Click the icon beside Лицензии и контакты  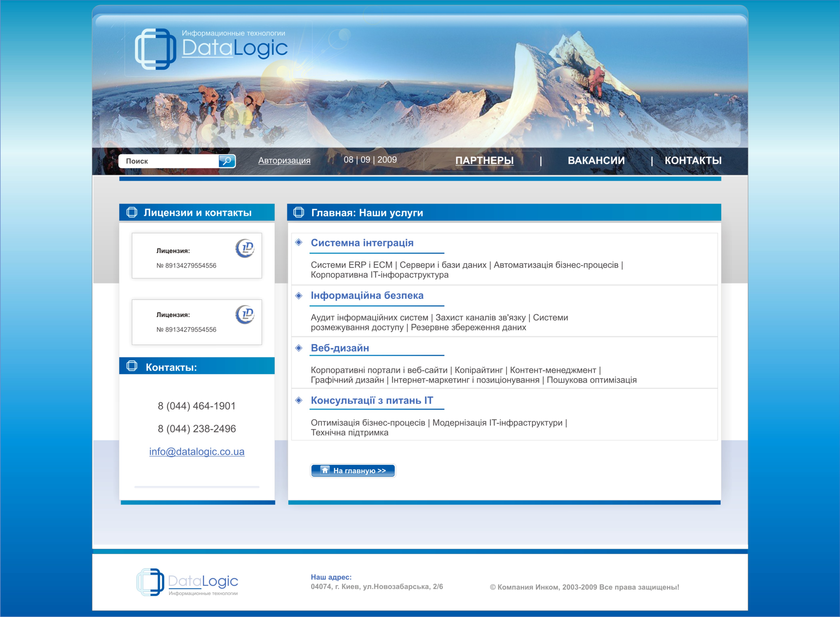pos(131,213)
